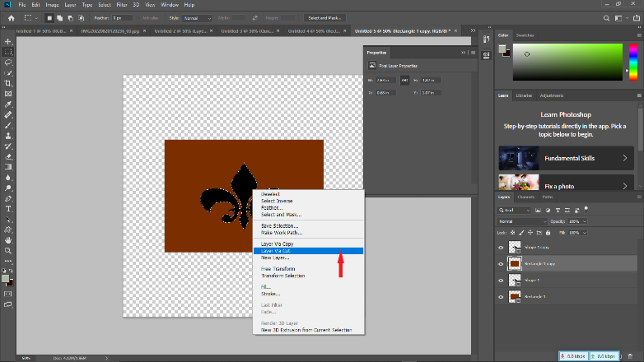Image resolution: width=644 pixels, height=362 pixels.
Task: Pick the Crop tool
Action: (8, 83)
